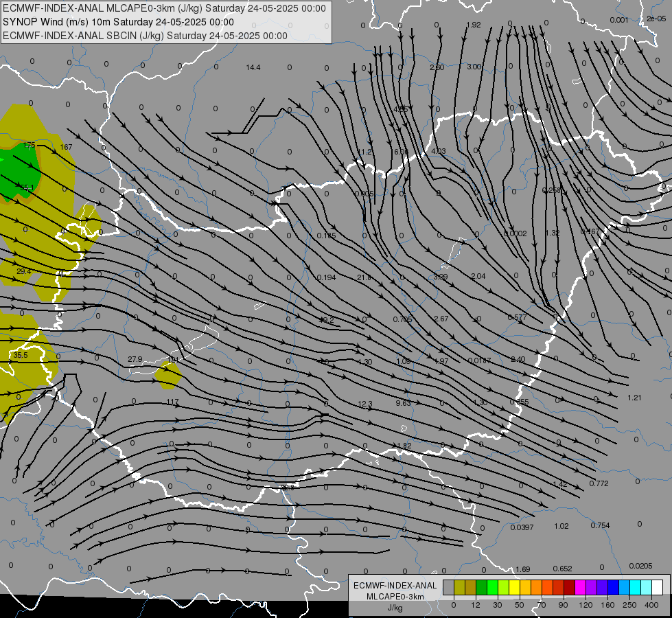Select the legend tick label '120'
The width and height of the screenshot is (672, 618).
coord(586,605)
